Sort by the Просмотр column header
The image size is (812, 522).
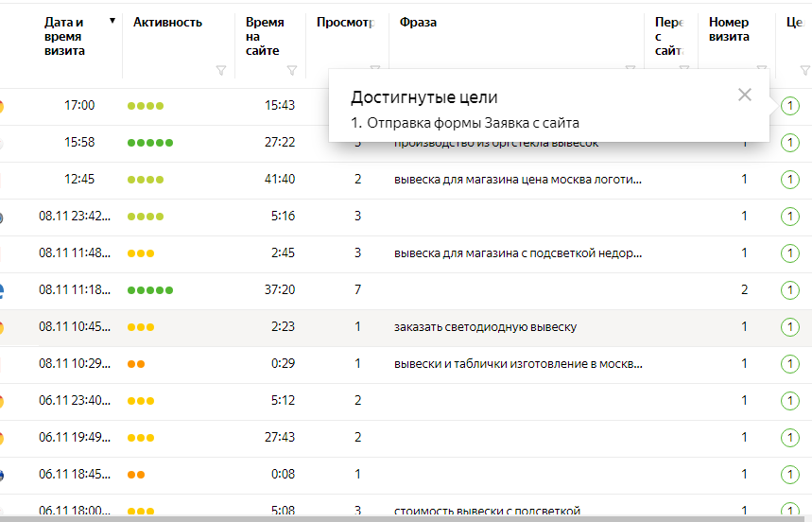(345, 23)
